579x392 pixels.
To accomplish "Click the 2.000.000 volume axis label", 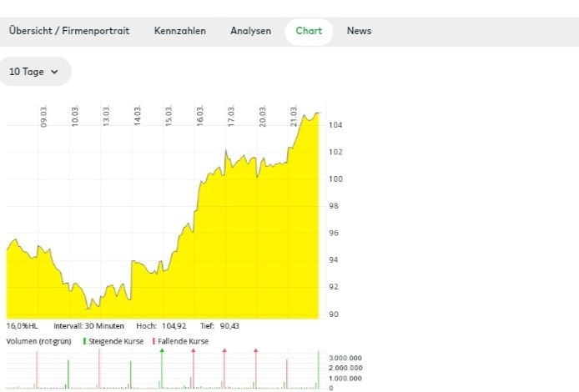I will [x=345, y=368].
